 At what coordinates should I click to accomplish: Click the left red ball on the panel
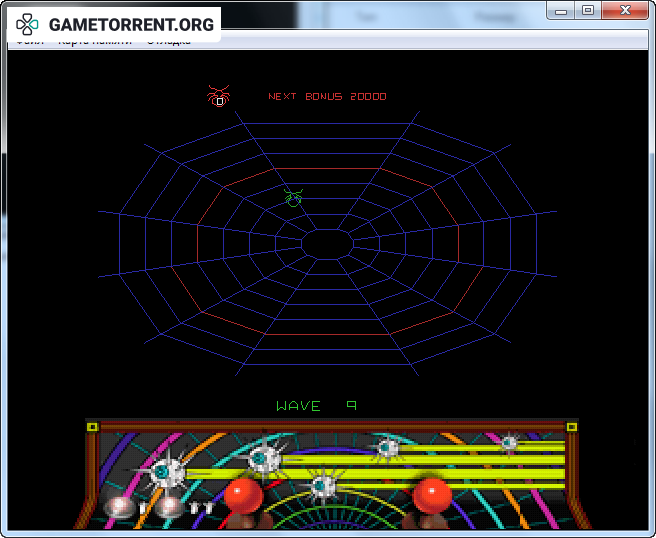point(243,496)
